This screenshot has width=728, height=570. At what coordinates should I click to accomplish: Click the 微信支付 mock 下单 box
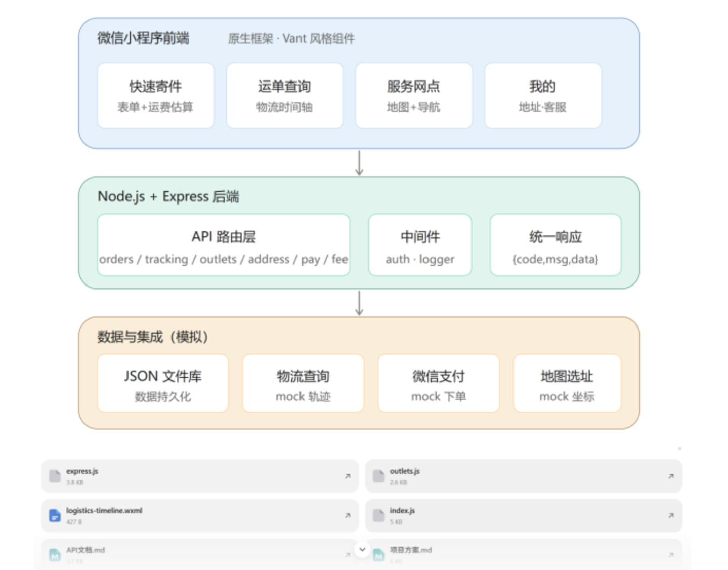[439, 383]
